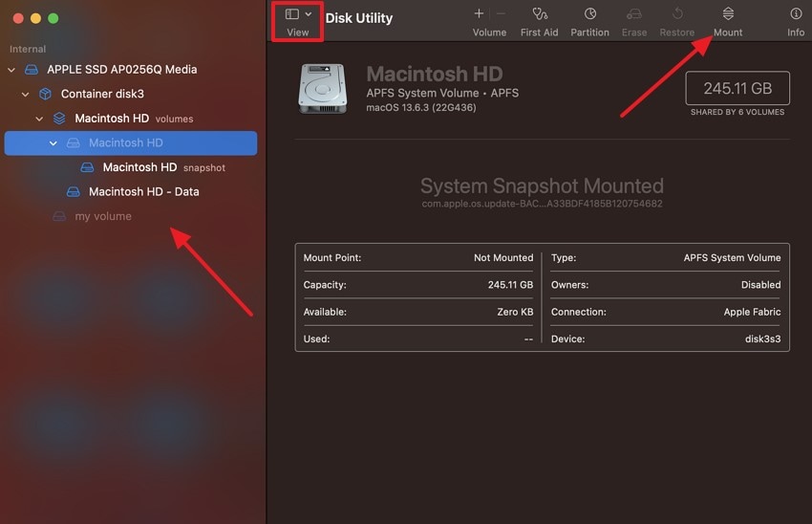
Task: Click the Disk Utility window title
Action: tap(359, 18)
